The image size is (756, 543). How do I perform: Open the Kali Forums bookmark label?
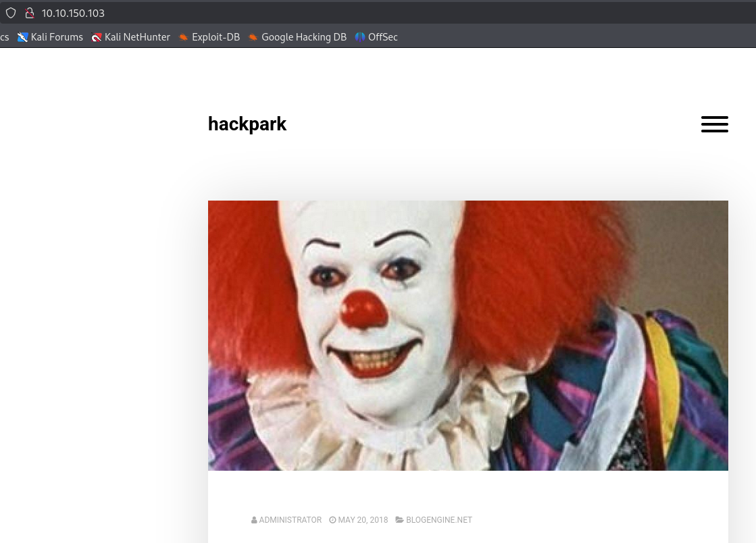pyautogui.click(x=57, y=37)
